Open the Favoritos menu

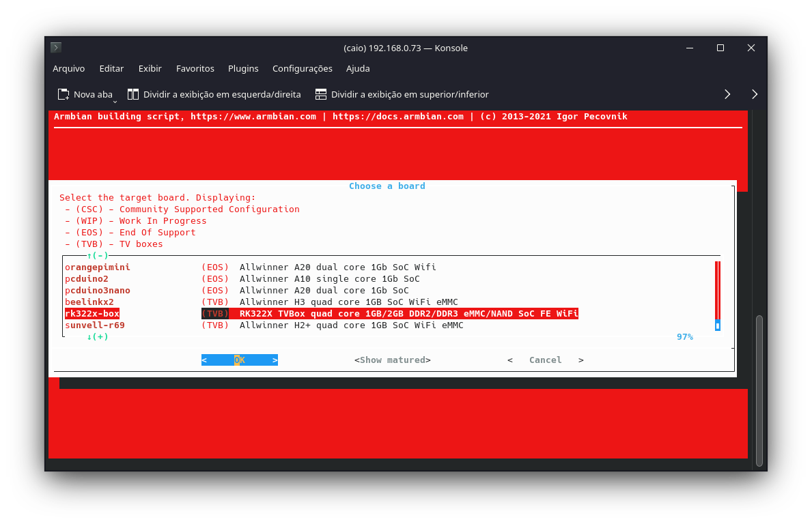point(195,68)
